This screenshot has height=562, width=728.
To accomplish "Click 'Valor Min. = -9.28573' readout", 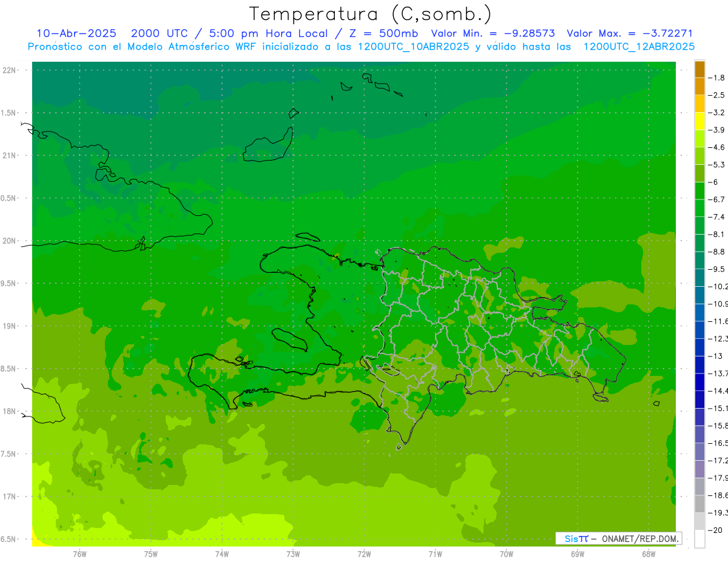I will (x=493, y=33).
